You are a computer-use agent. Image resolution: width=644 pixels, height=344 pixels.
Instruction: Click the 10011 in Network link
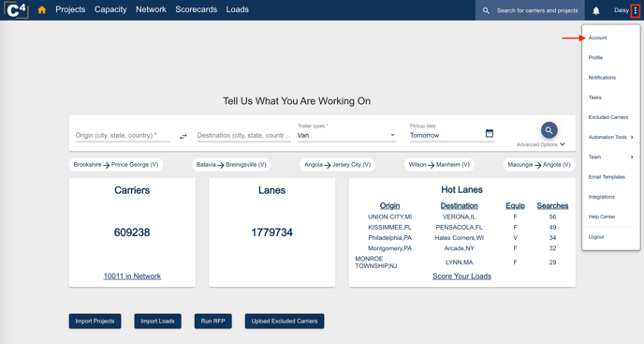coord(132,277)
